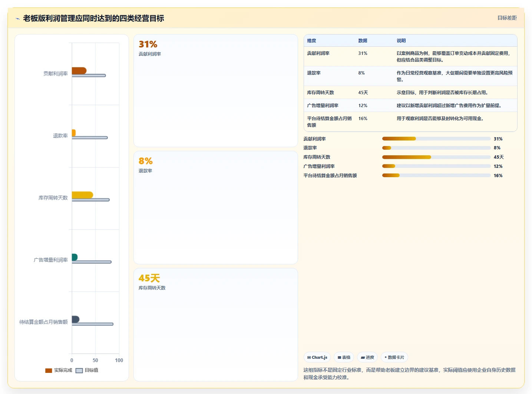Click the 数据卡片 tag chip
532x394 pixels.
click(x=394, y=357)
